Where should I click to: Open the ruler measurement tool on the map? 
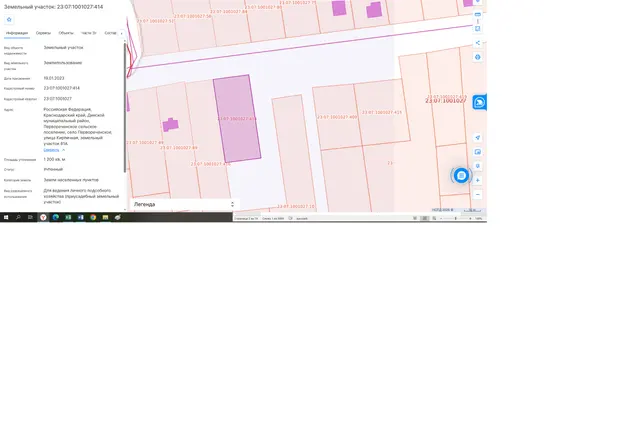478,14
